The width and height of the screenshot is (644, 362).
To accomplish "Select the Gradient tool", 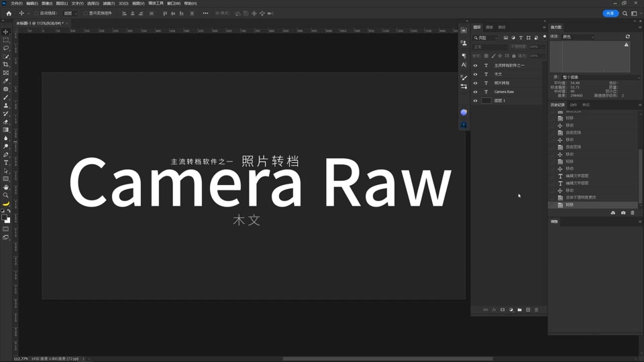I will tap(6, 130).
